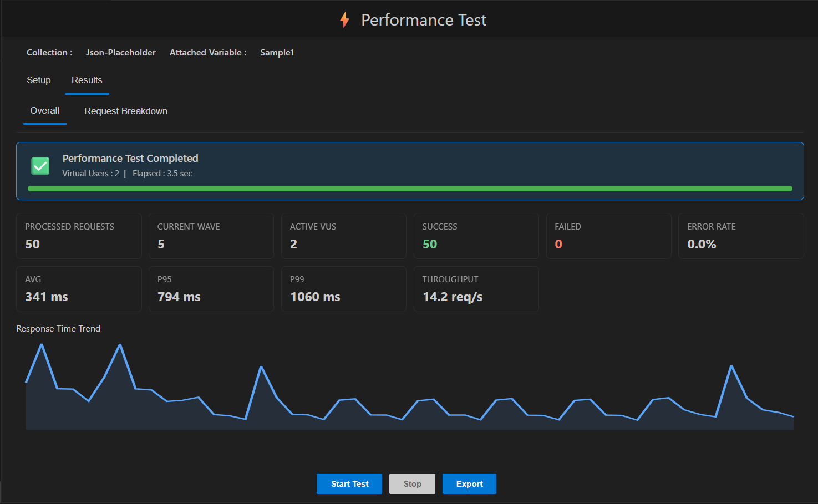
Task: Switch to the Setup tab
Action: point(39,80)
